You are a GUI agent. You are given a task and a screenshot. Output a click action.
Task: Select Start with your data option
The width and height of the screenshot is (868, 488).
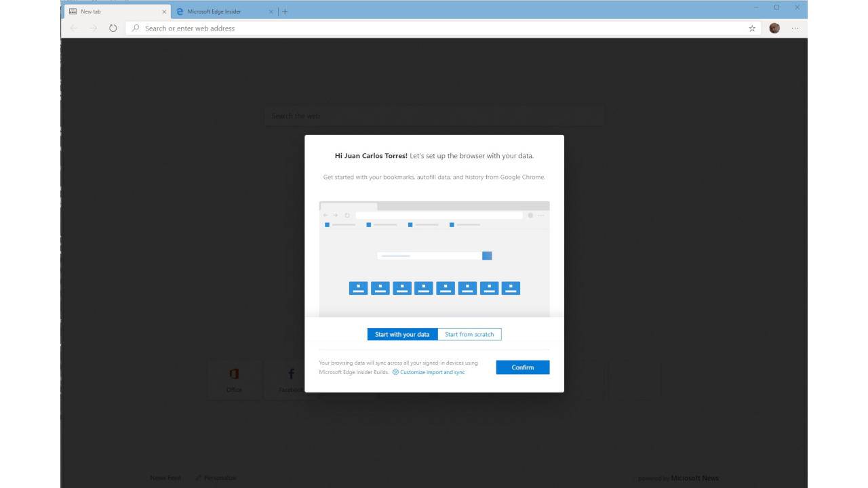coord(402,334)
